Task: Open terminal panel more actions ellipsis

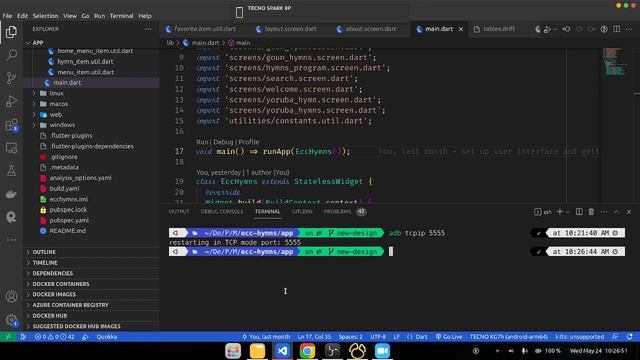Action: point(604,211)
